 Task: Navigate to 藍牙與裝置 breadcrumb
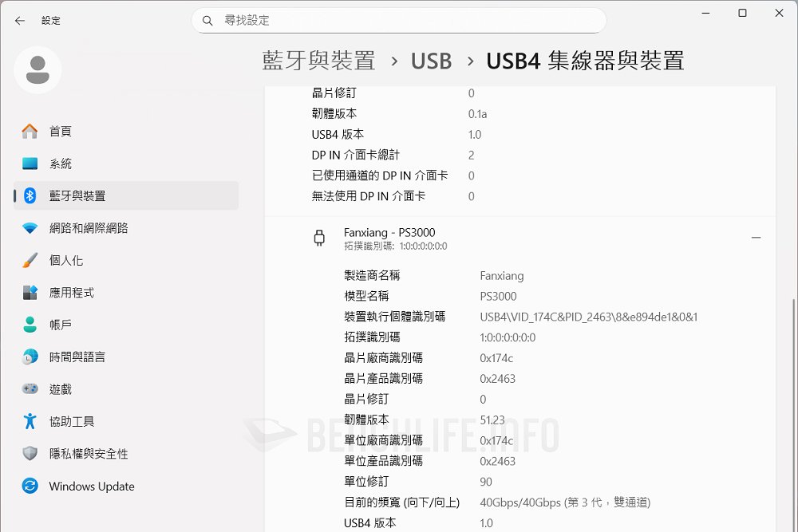pyautogui.click(x=318, y=61)
